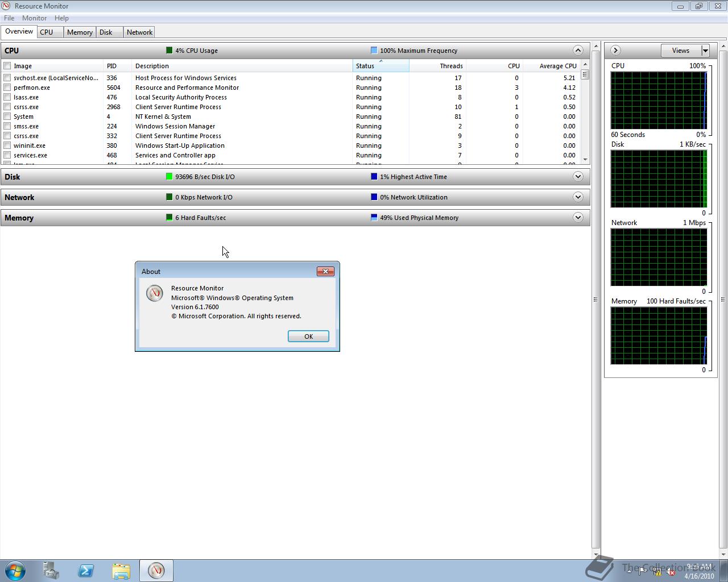
Task: Click the Disk activity graph
Action: point(659,179)
